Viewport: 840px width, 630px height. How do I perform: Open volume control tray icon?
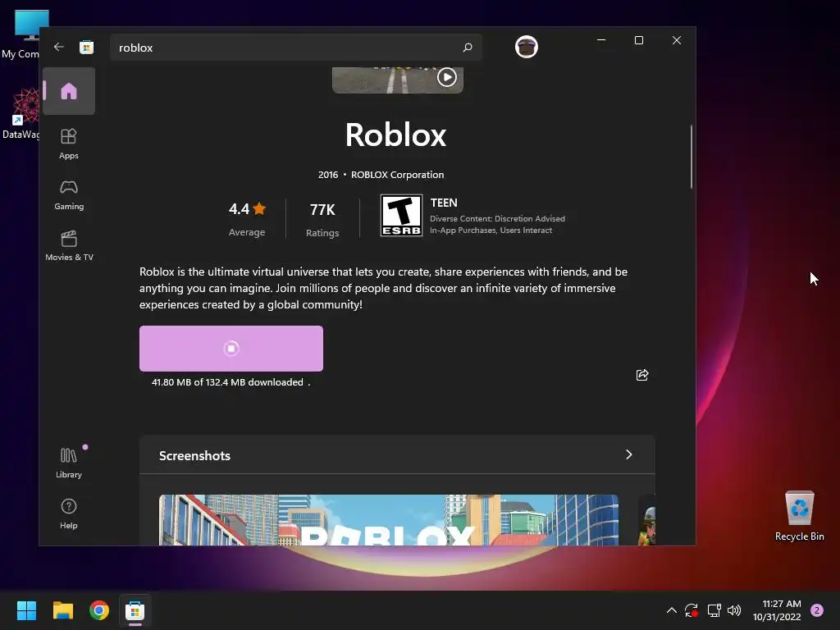pos(734,610)
